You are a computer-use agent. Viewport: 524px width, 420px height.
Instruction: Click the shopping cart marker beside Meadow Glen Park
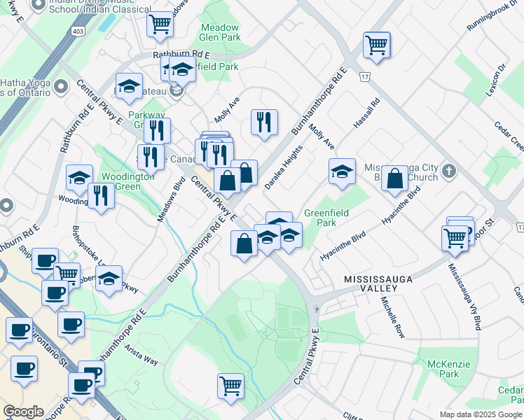pos(160,24)
